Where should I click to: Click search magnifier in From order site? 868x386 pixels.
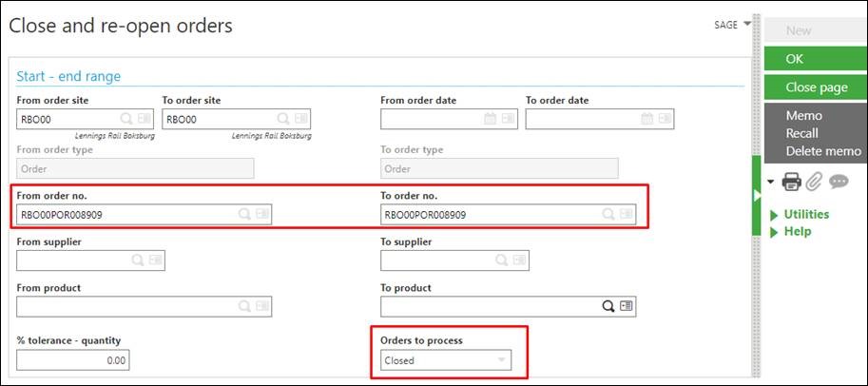click(126, 119)
